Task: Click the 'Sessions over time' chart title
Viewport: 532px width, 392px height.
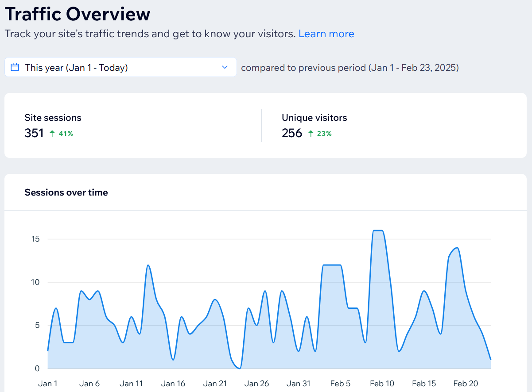Action: tap(66, 192)
